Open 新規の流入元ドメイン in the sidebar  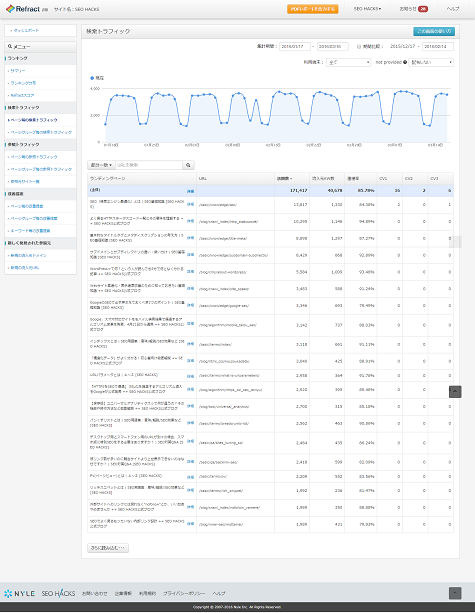(x=29, y=255)
